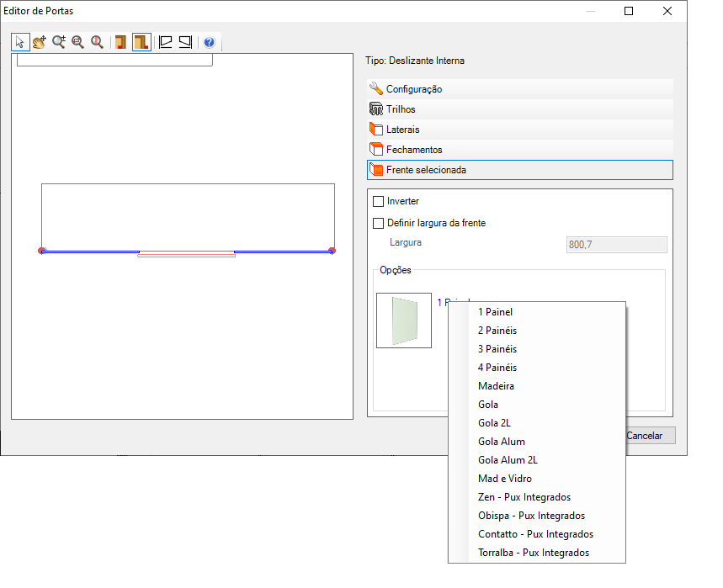Screen dimensions: 723x588
Task: Pick Mad e Vidro option
Action: (x=537, y=479)
